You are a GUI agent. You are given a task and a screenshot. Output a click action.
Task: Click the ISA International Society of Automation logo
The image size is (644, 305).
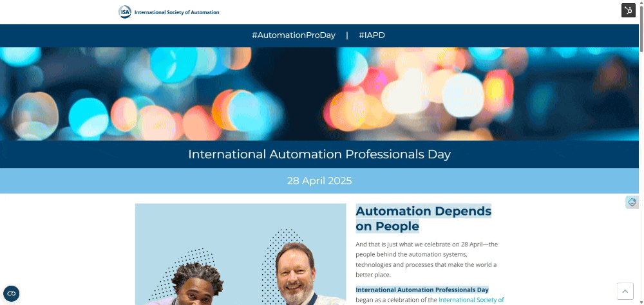pos(169,12)
